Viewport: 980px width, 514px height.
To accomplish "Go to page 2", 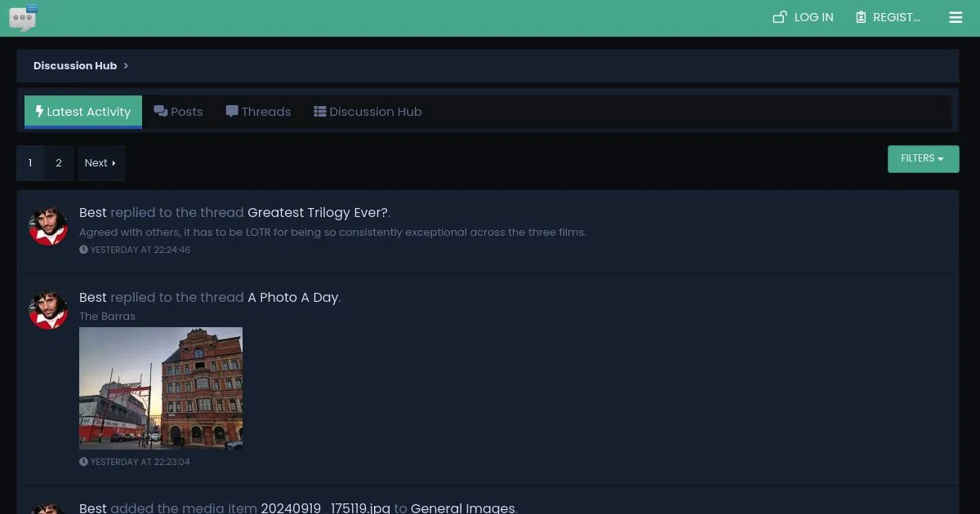I will point(59,163).
